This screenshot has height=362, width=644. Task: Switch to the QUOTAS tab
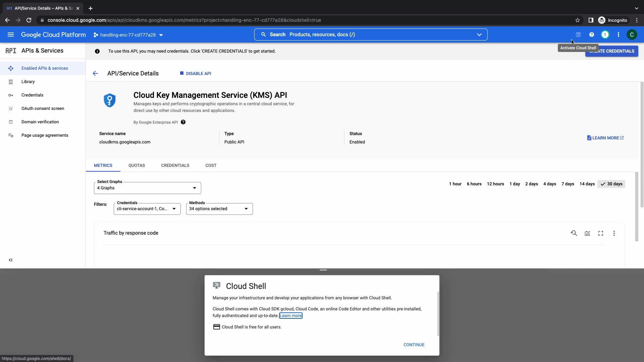click(x=137, y=166)
